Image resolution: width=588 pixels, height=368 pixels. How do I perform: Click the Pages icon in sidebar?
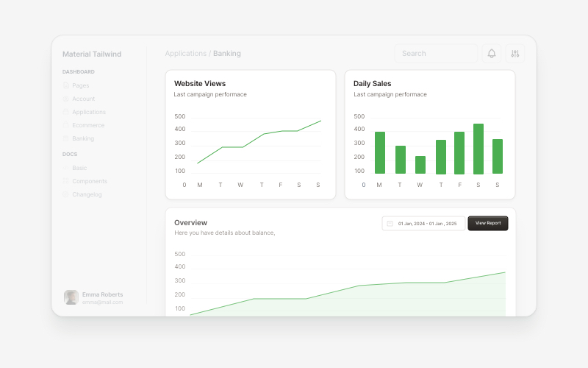coord(66,85)
